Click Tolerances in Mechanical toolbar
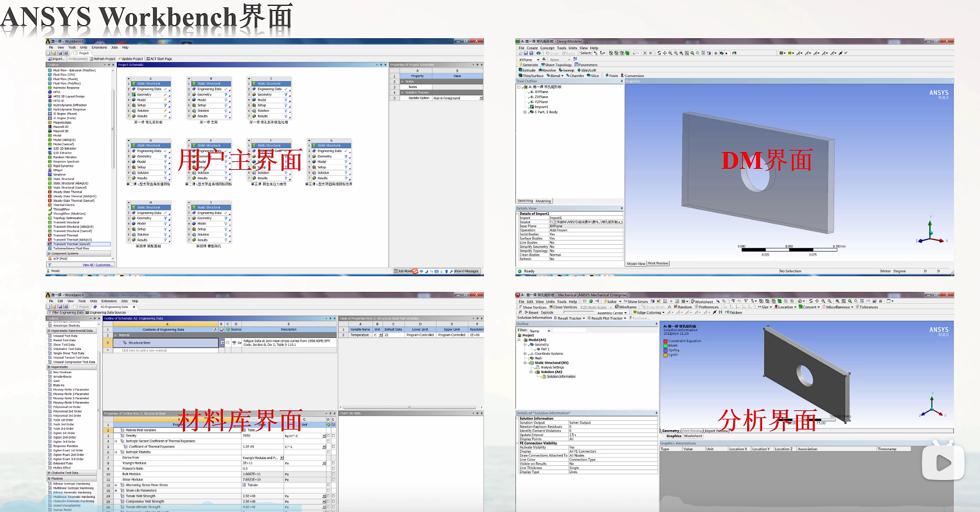Screen dimensions: 980x512 coord(867,307)
